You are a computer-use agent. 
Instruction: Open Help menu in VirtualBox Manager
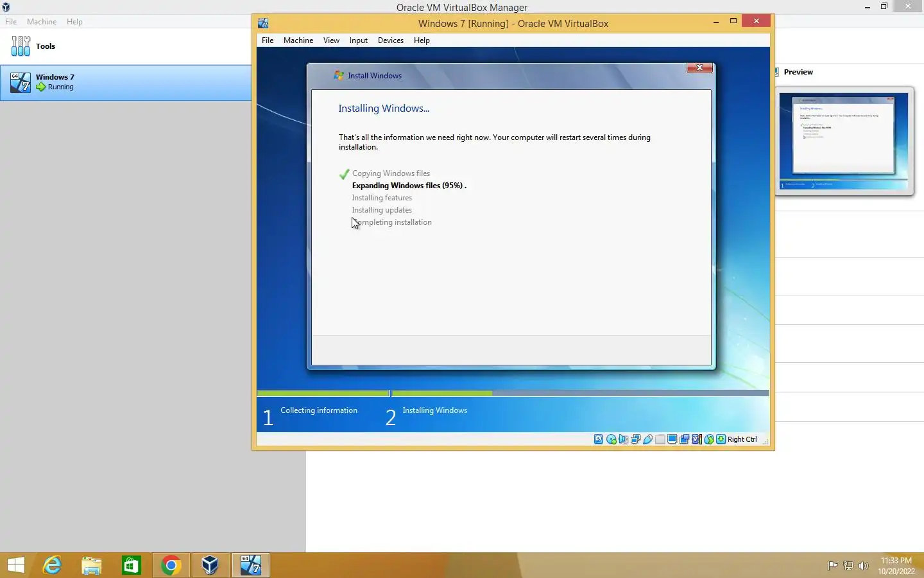[74, 21]
